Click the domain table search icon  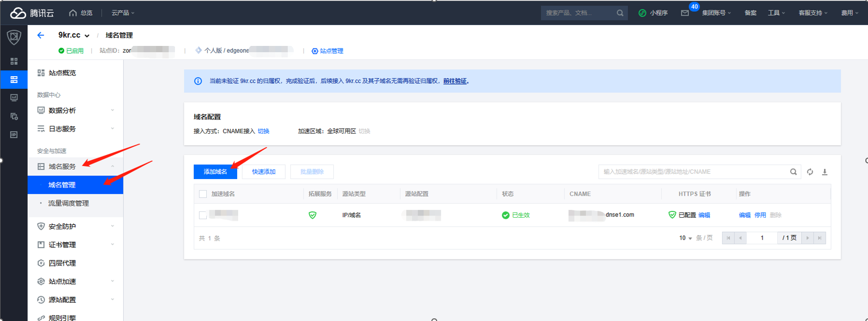point(793,172)
